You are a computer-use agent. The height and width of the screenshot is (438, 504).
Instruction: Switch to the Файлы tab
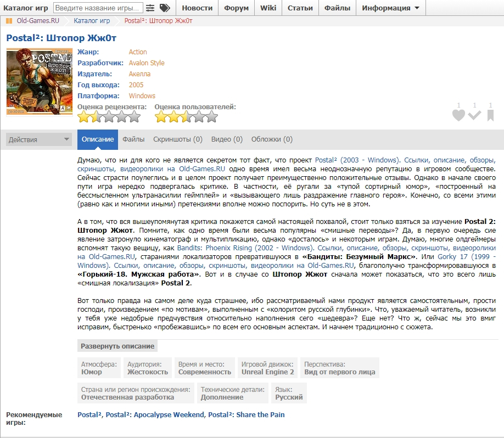133,139
